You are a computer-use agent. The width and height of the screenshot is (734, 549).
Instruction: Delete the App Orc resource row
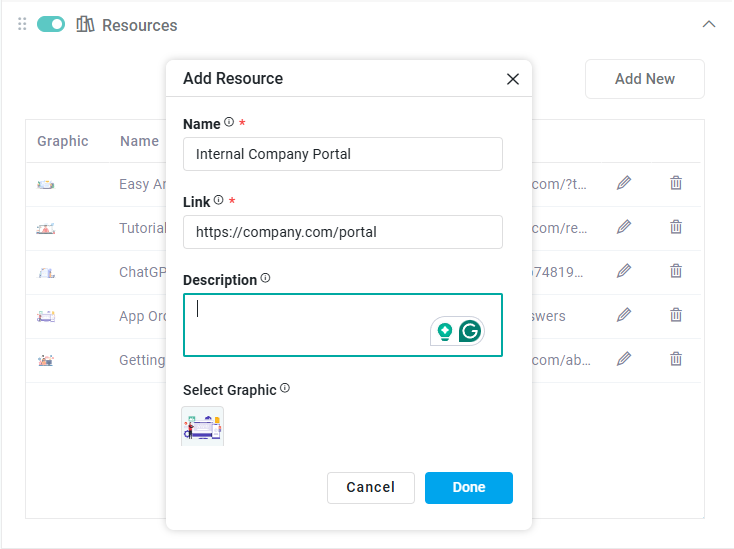coord(676,315)
